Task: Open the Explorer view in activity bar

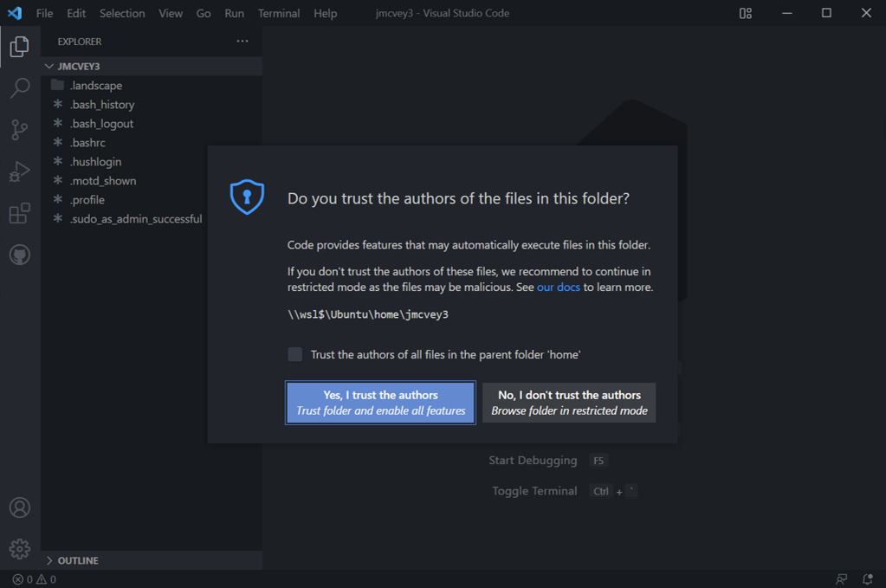Action: pyautogui.click(x=20, y=46)
